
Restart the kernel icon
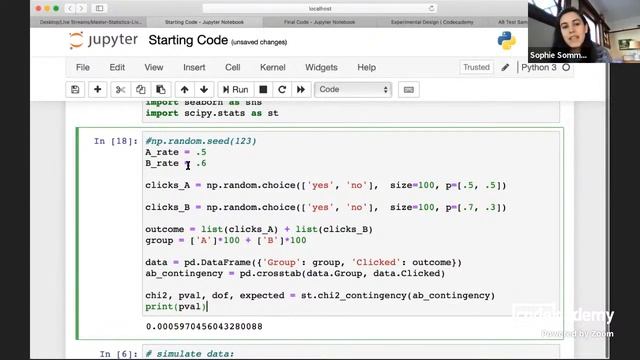click(x=282, y=89)
